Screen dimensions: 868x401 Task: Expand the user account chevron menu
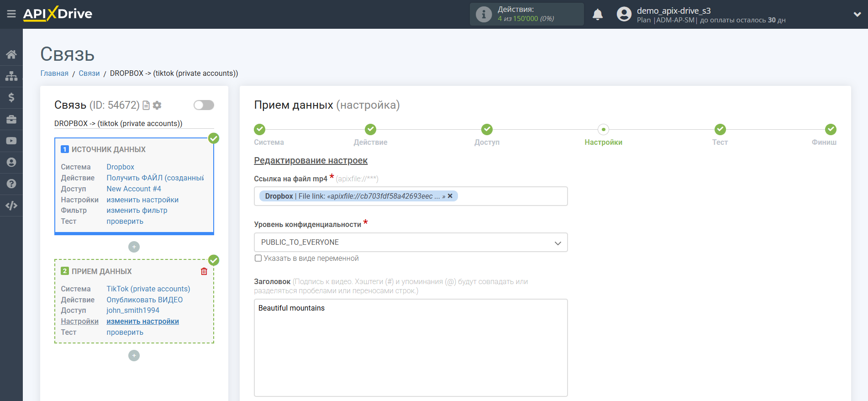857,15
